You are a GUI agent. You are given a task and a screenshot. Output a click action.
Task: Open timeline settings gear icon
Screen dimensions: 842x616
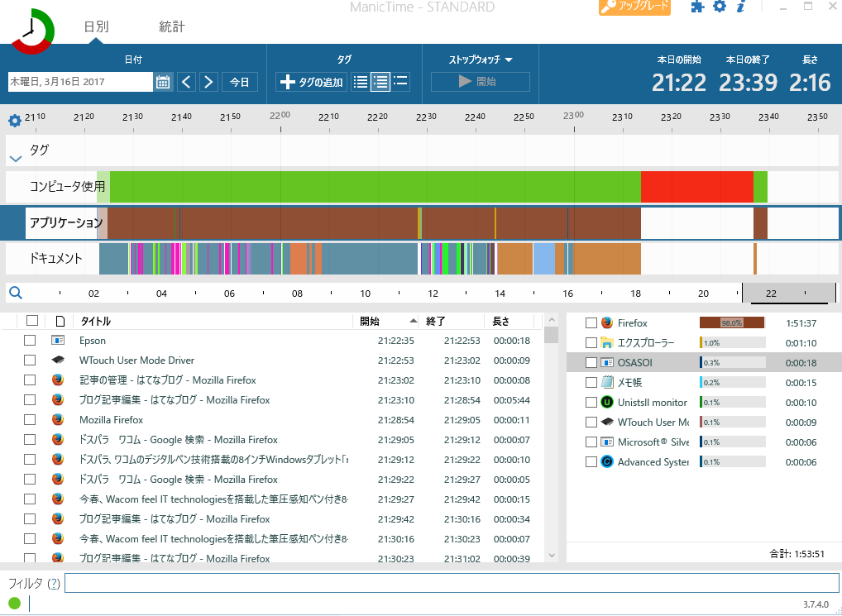[x=15, y=120]
